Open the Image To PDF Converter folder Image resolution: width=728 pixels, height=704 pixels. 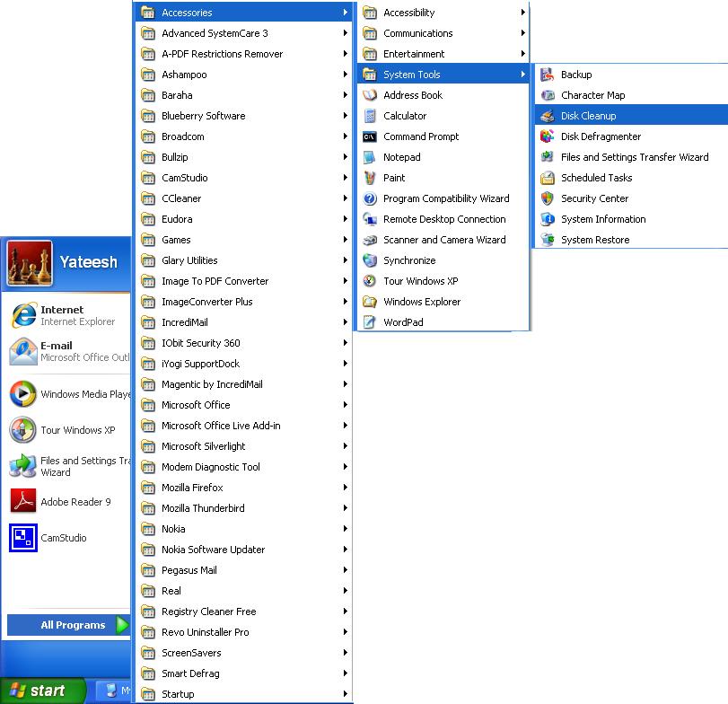(x=244, y=281)
